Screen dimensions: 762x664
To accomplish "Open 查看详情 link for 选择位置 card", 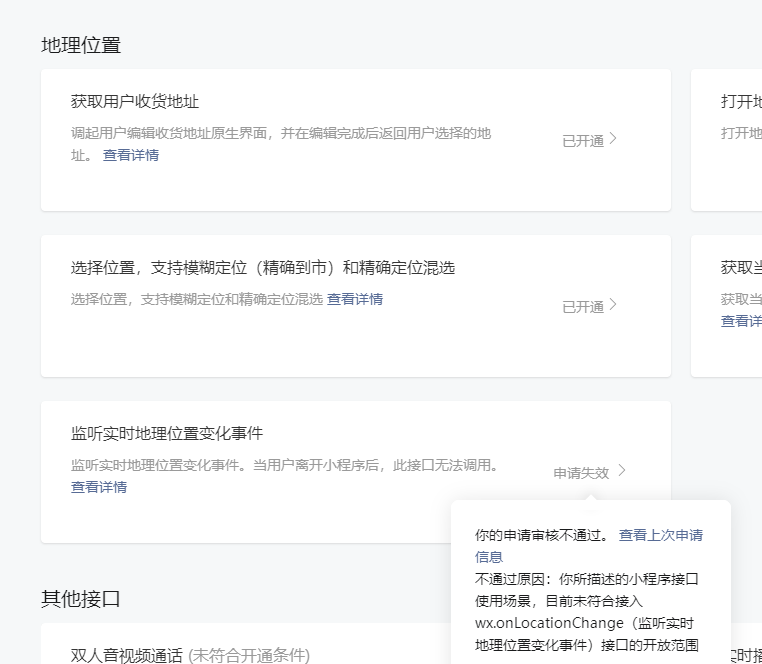I will [355, 299].
